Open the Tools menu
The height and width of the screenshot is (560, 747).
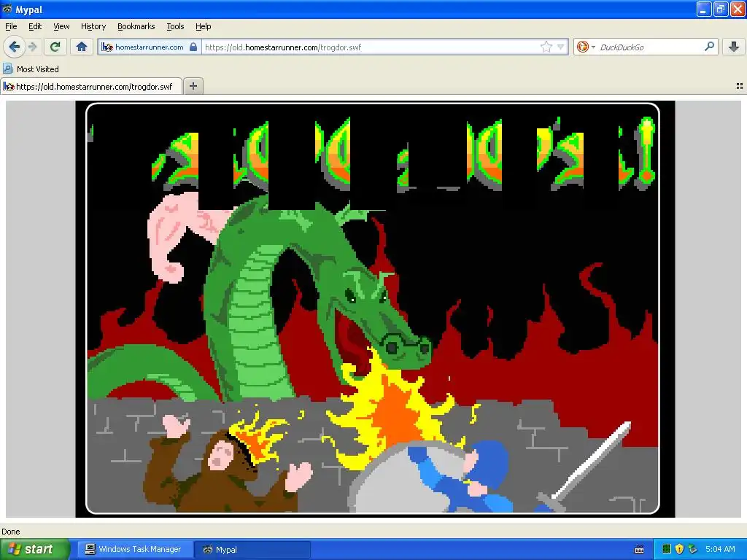[175, 26]
